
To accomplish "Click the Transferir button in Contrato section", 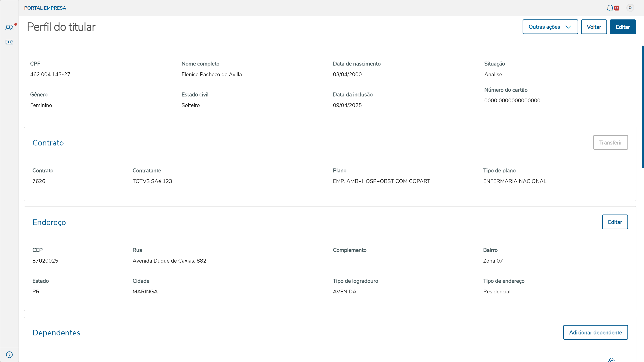I will (610, 142).
